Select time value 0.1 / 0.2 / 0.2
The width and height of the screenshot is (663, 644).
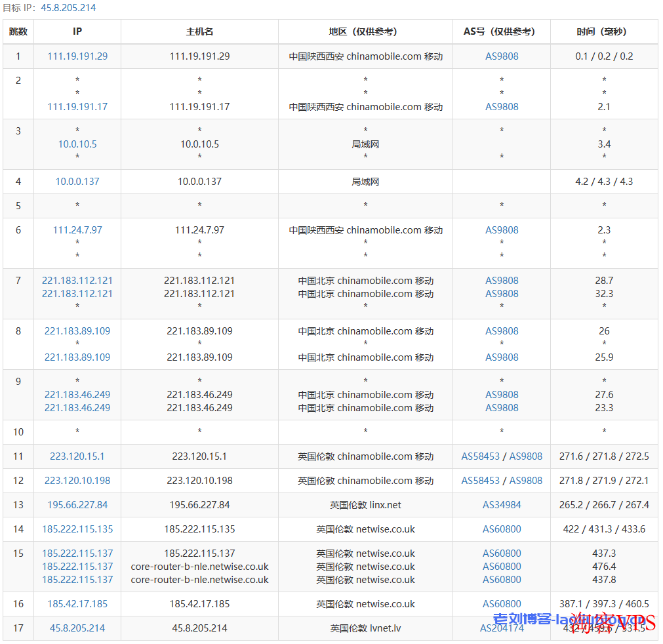[604, 56]
